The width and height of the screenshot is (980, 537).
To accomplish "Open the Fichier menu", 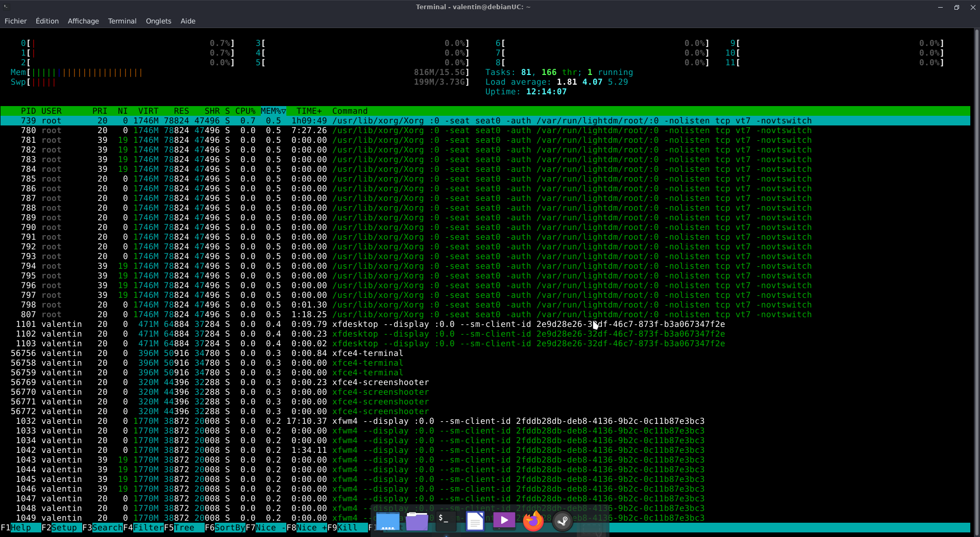I will click(x=15, y=21).
